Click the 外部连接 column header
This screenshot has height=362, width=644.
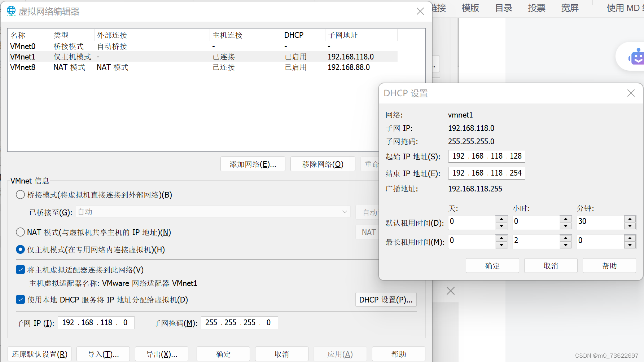click(152, 35)
